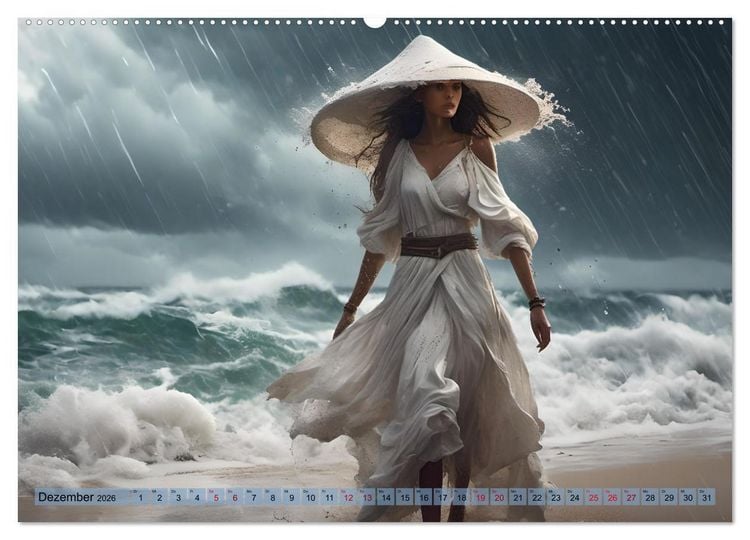Select red day 12 in the calendar strip
Screen dimensions: 750x540
[348, 496]
